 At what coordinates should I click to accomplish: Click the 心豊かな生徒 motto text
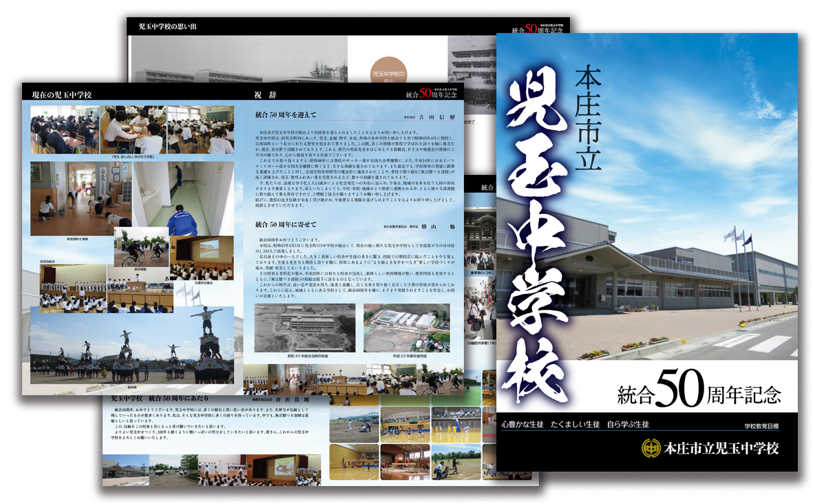pos(522,424)
